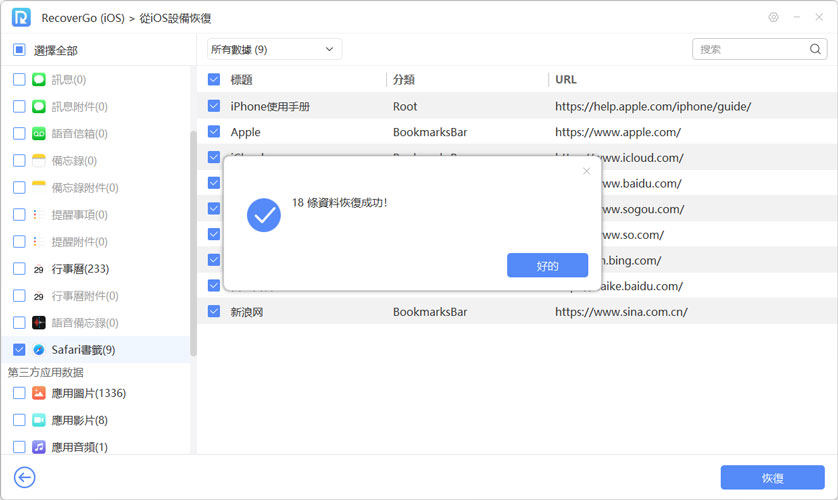This screenshot has height=500, width=838.
Task: Click the 訊息 messages icon
Action: 38,80
